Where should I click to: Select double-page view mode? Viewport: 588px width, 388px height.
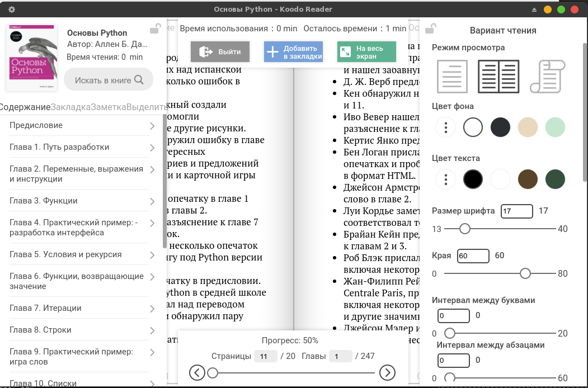[x=498, y=77]
